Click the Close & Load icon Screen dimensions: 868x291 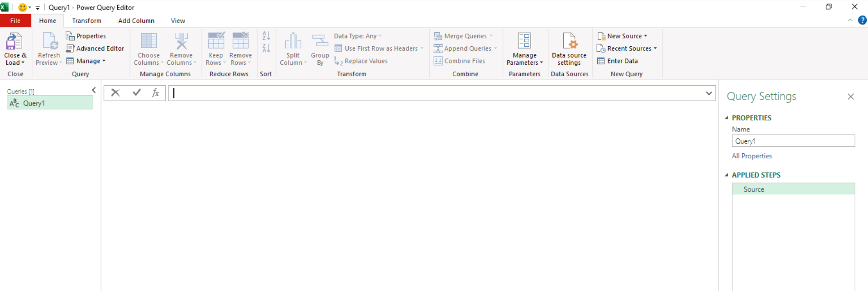tap(14, 41)
